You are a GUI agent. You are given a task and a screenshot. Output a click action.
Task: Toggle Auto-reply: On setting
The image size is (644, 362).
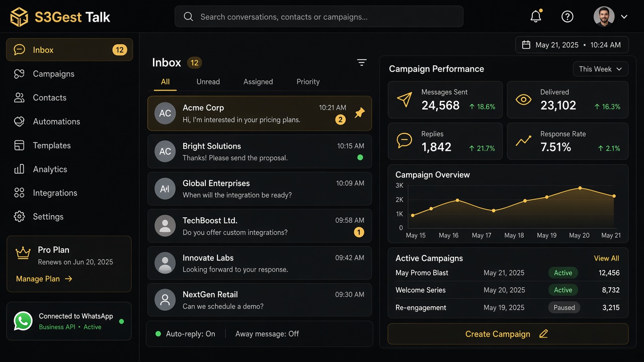tap(186, 334)
